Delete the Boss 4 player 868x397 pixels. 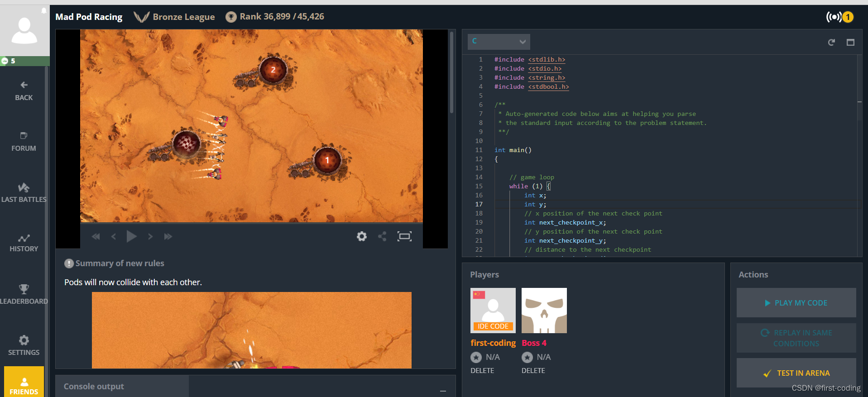[533, 370]
